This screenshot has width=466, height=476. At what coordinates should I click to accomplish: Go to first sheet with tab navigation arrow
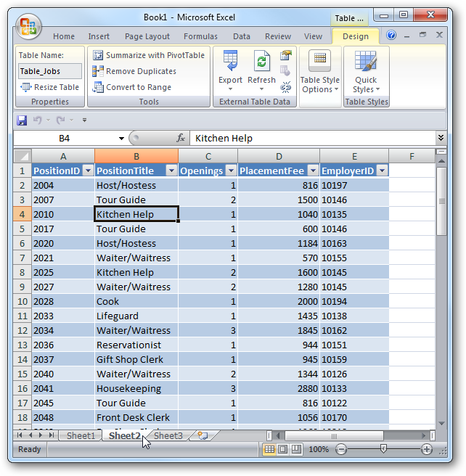pyautogui.click(x=20, y=435)
